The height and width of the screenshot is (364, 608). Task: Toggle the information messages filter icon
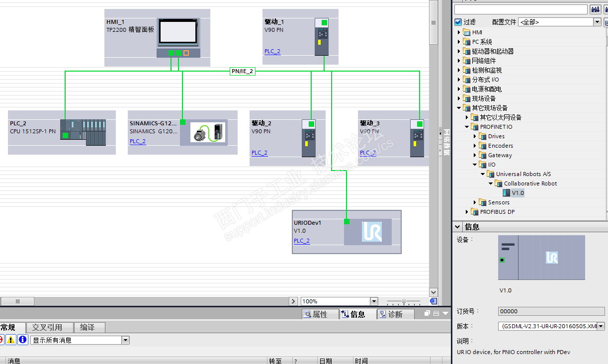22,340
